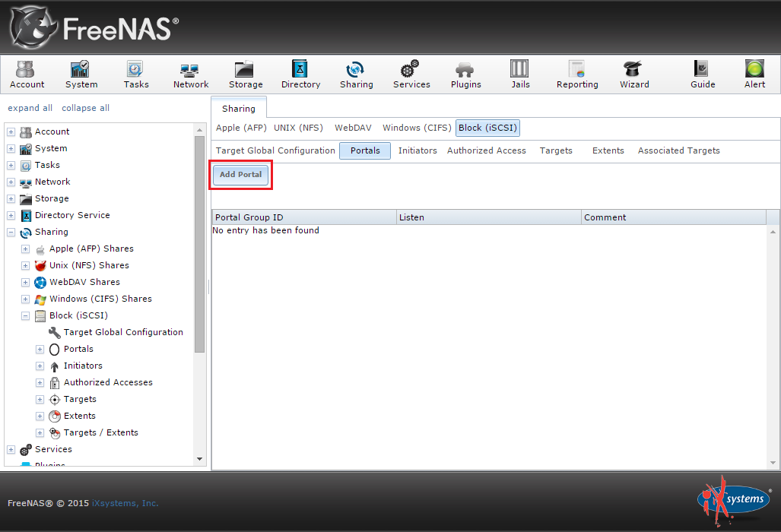Viewport: 781px width, 532px height.
Task: Switch to the Initiators tab
Action: pos(417,150)
